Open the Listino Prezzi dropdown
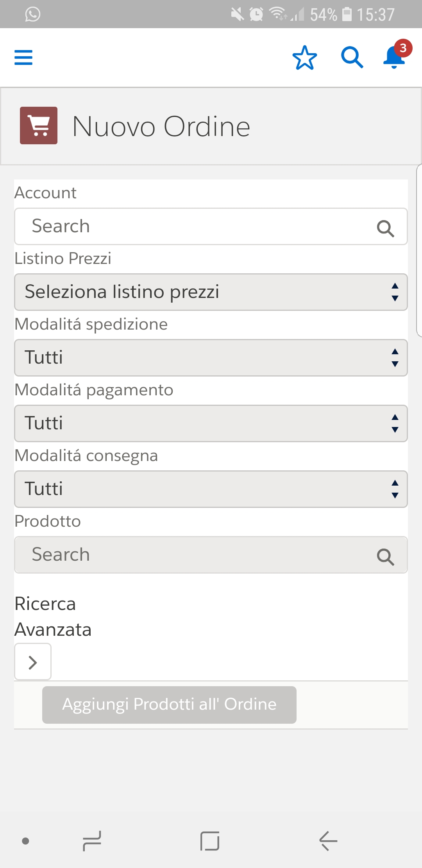This screenshot has height=868, width=422. 211,292
